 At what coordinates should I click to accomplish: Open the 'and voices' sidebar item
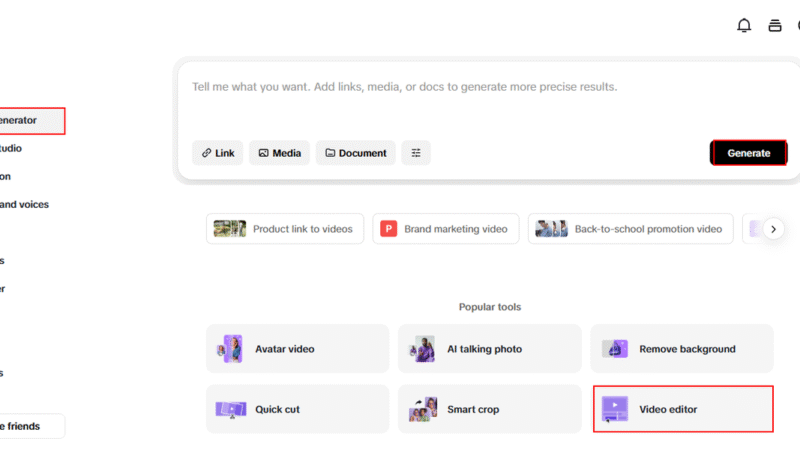pyautogui.click(x=24, y=205)
